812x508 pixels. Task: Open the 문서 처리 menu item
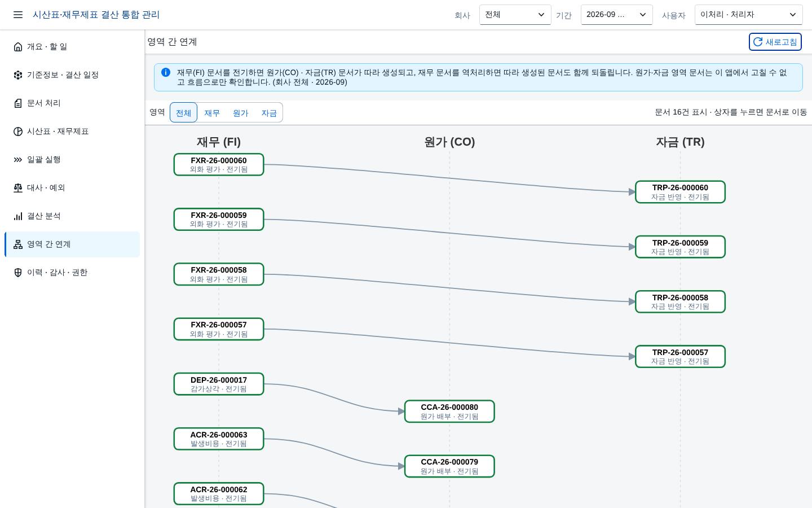pos(72,103)
